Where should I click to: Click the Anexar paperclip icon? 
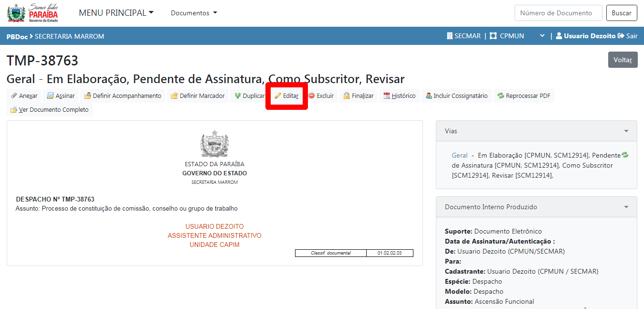14,96
